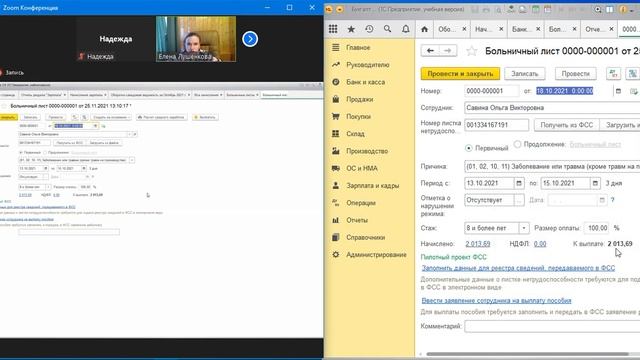Viewport: 640px width, 360px height.
Task: Open the Банк и касса section
Action: pyautogui.click(x=365, y=82)
